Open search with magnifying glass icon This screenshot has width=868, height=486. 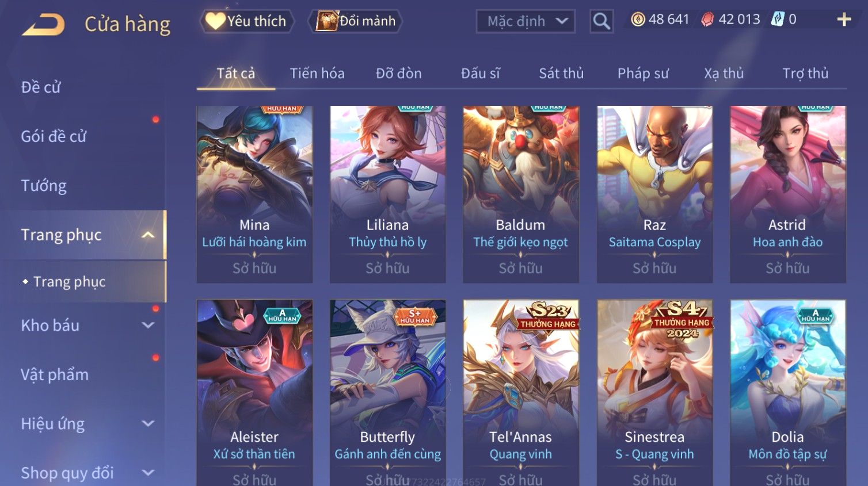click(601, 22)
